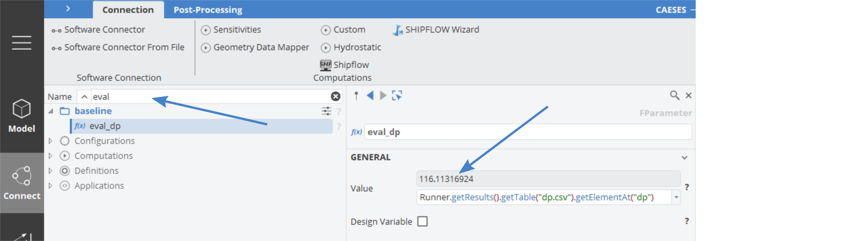Click the focus selection icon
Image resolution: width=868 pixels, height=241 pixels.
coord(397,95)
